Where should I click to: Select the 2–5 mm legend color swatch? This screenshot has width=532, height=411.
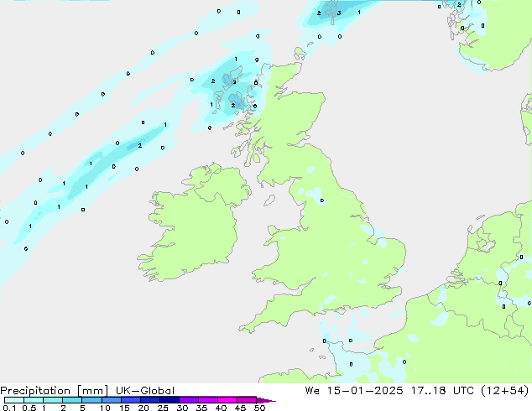click(72, 400)
